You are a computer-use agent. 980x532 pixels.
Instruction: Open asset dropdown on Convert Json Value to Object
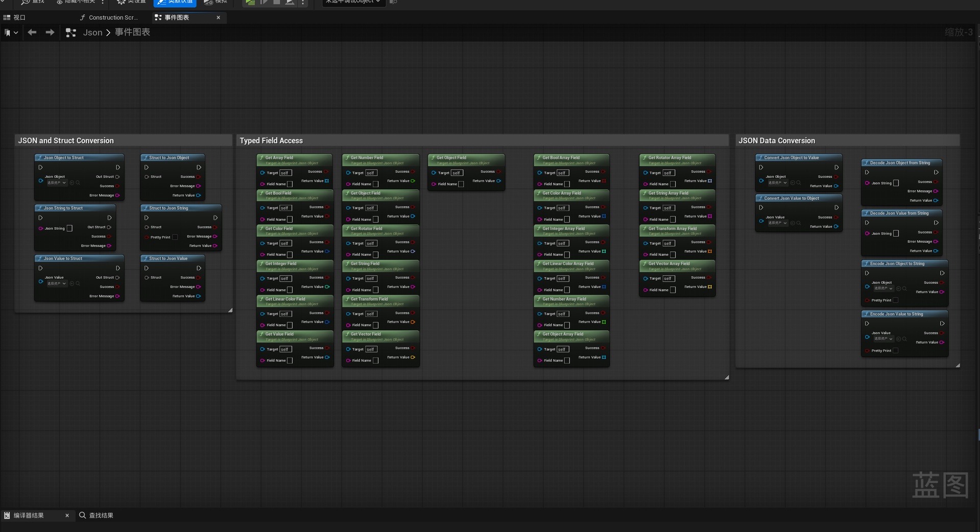pos(777,223)
